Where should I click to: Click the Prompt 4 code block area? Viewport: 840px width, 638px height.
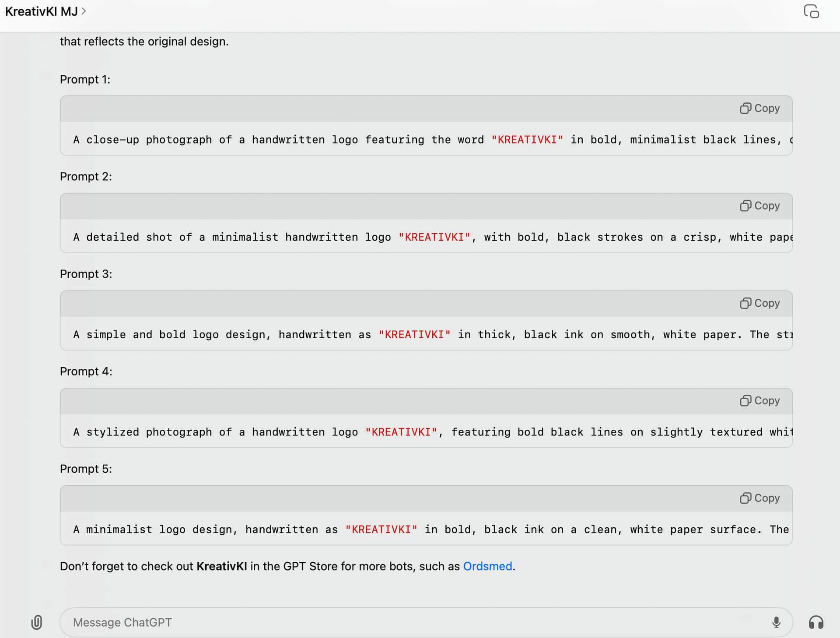pos(394,432)
